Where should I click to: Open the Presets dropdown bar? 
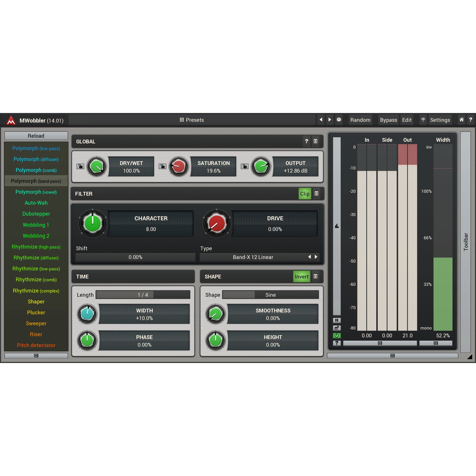pyautogui.click(x=192, y=120)
